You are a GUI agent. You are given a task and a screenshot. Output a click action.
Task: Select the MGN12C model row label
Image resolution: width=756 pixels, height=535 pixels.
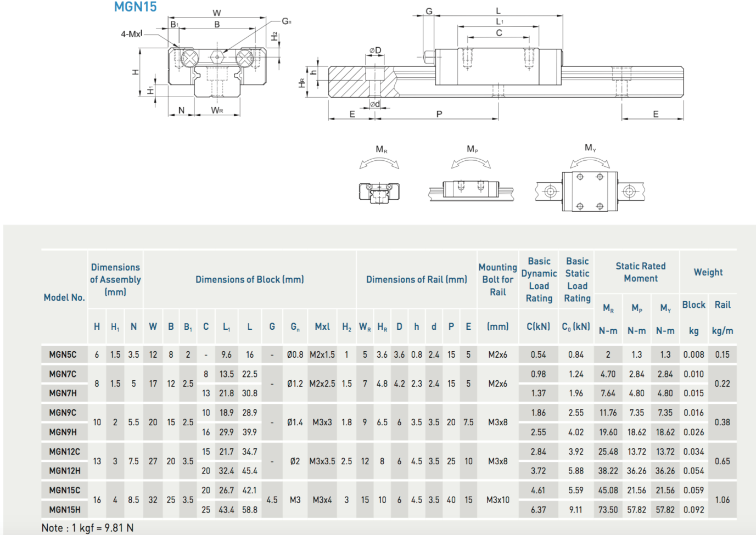(65, 452)
